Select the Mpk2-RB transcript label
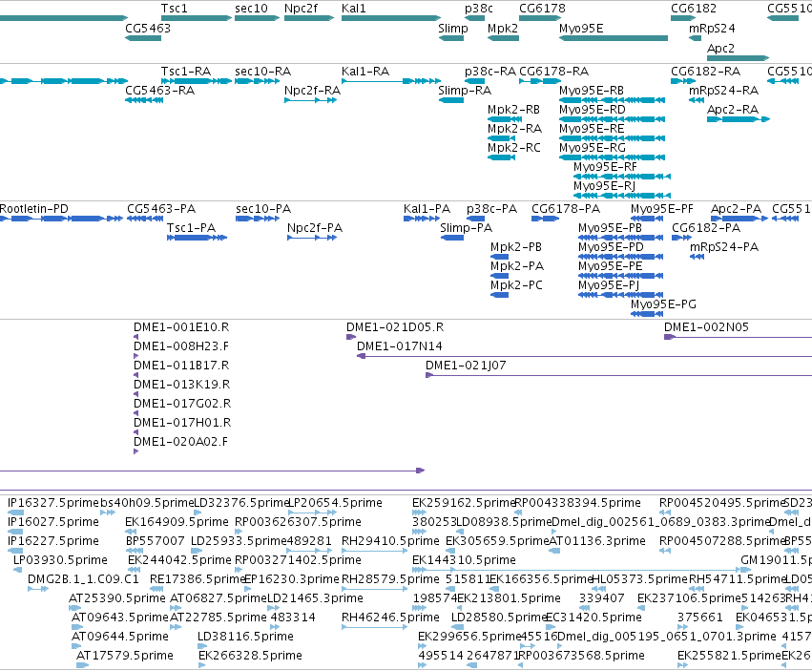The height and width of the screenshot is (670, 812). tap(513, 110)
